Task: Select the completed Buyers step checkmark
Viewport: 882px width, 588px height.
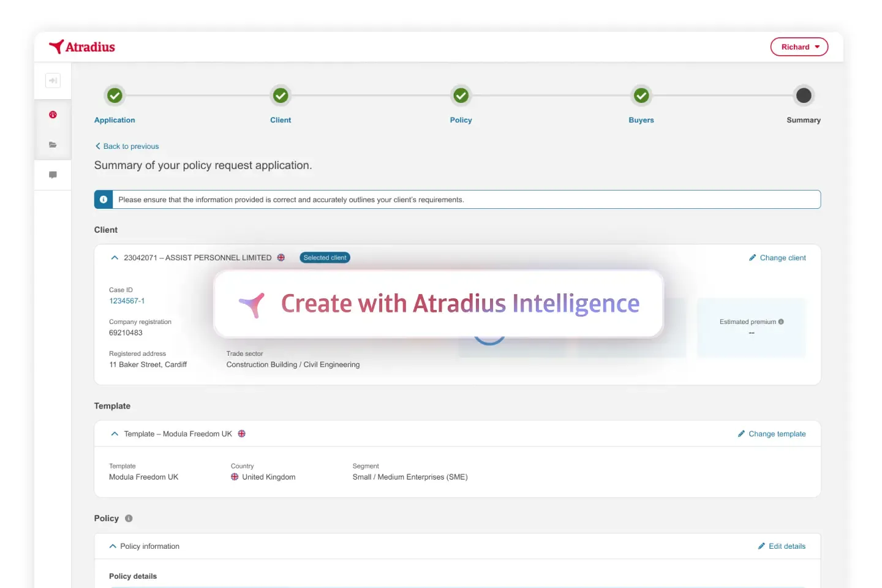Action: click(641, 96)
